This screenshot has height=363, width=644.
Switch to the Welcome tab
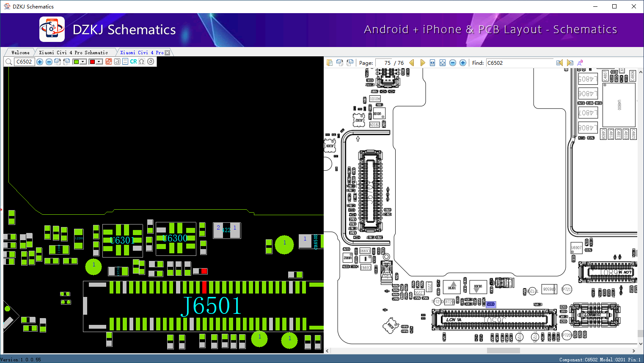tap(20, 53)
